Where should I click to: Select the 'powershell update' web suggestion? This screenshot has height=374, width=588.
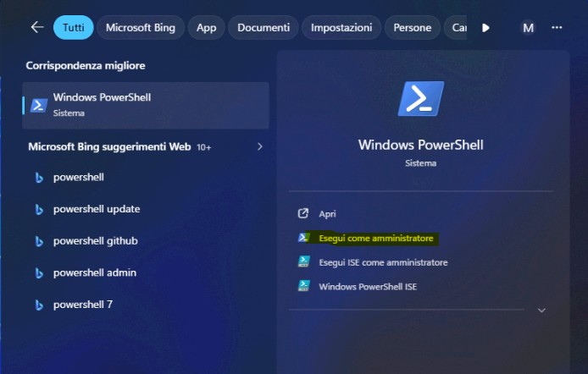pos(96,209)
